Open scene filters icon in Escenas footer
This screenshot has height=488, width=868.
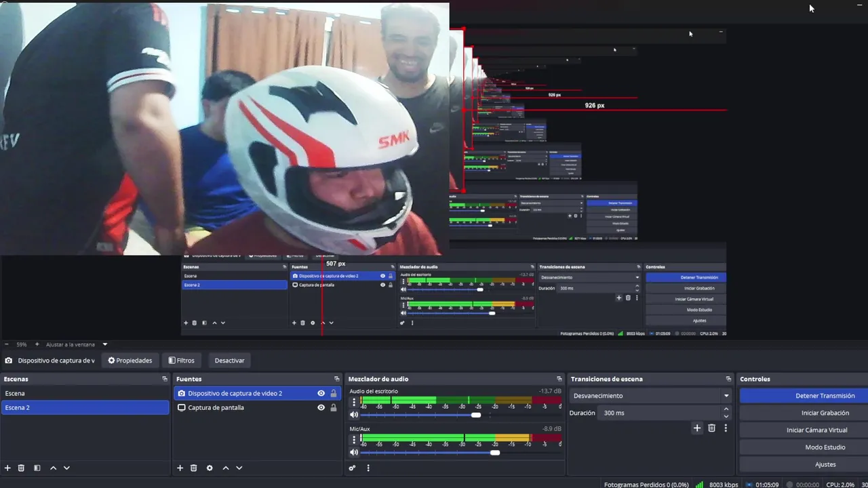tap(37, 468)
